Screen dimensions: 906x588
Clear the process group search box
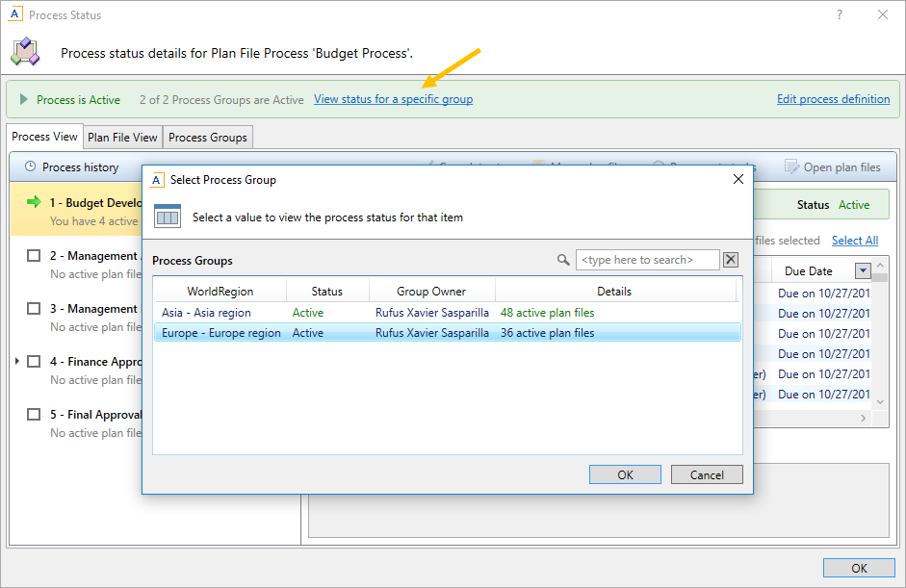pos(731,260)
